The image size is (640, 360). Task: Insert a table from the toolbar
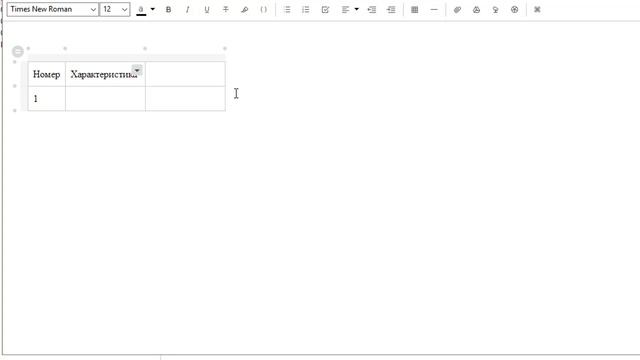[x=415, y=9]
